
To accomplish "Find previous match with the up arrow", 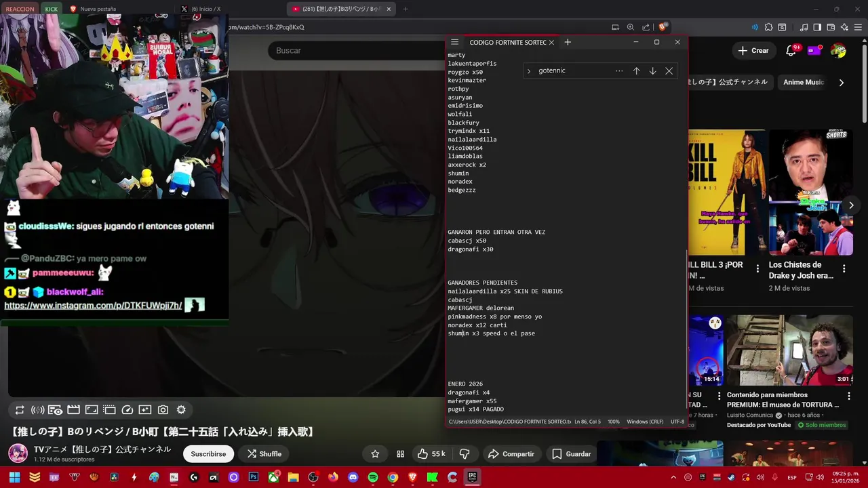I will (636, 70).
